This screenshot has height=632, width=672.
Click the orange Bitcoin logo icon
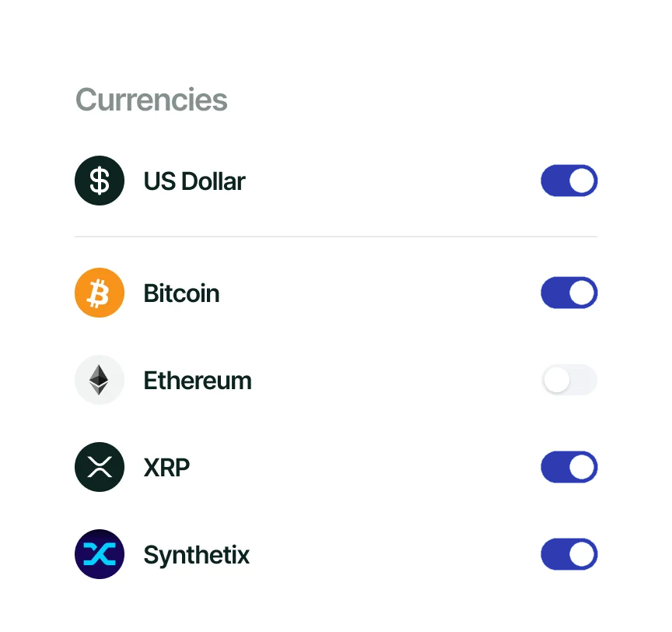click(x=100, y=293)
